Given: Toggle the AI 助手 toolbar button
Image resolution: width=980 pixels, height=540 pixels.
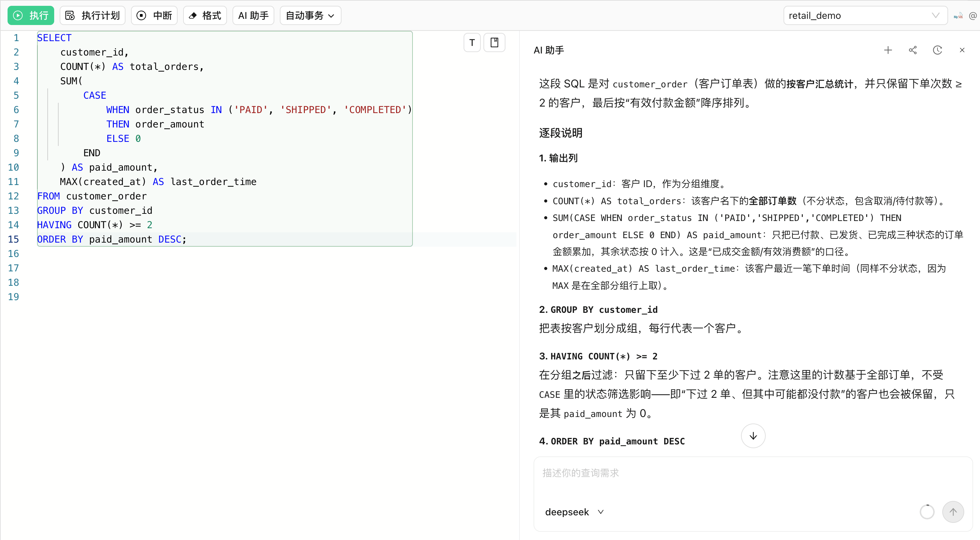Looking at the screenshot, I should click(253, 16).
